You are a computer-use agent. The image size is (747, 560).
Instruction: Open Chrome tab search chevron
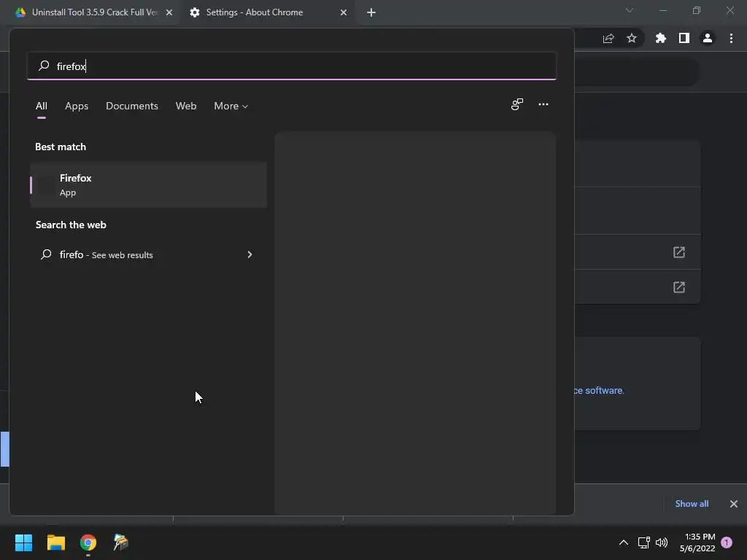click(x=630, y=10)
